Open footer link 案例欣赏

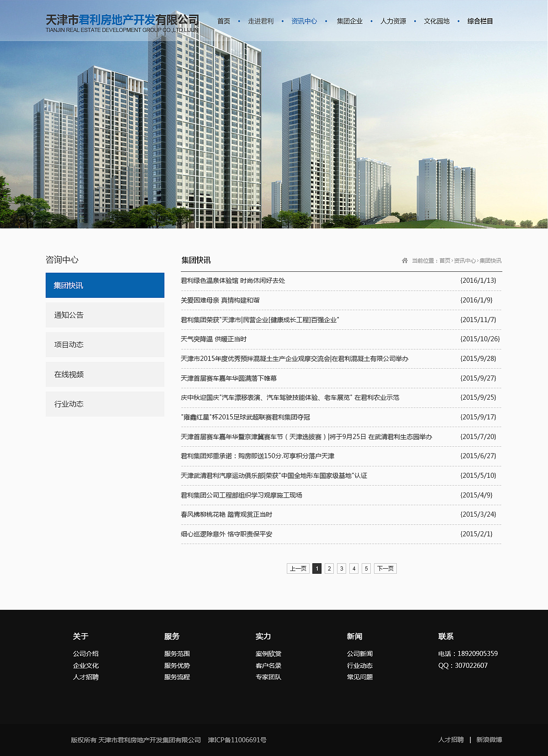pyautogui.click(x=269, y=654)
